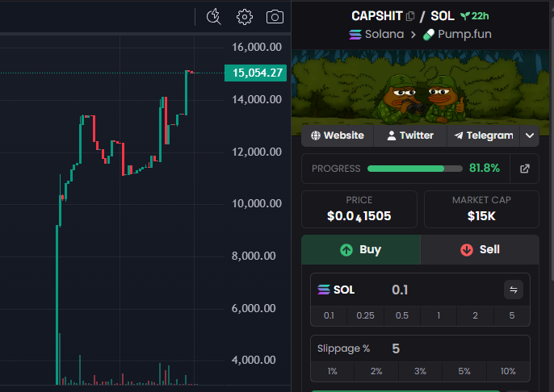Click the 81.8% bonding progress bar

[415, 169]
